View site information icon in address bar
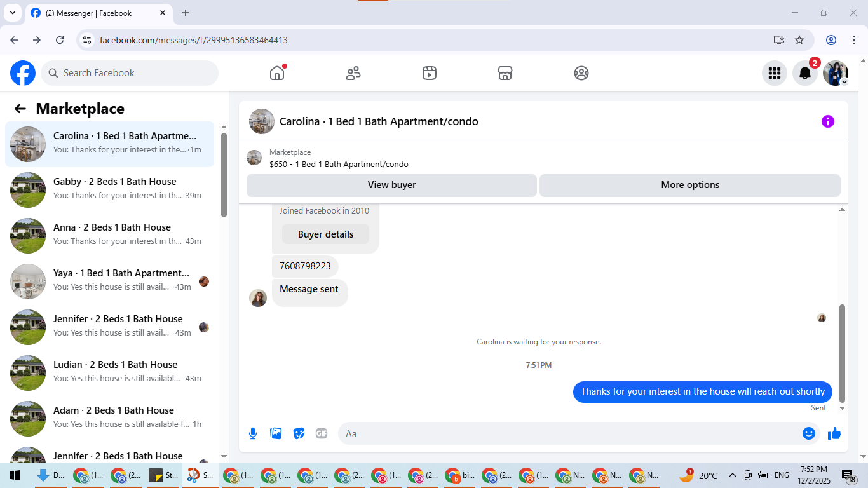Viewport: 868px width, 488px height. (88, 40)
